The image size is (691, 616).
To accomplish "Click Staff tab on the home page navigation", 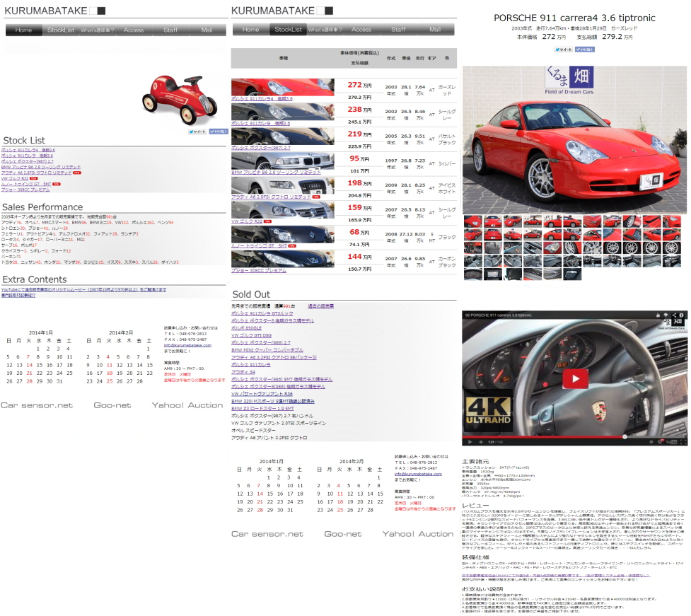I will (x=170, y=30).
